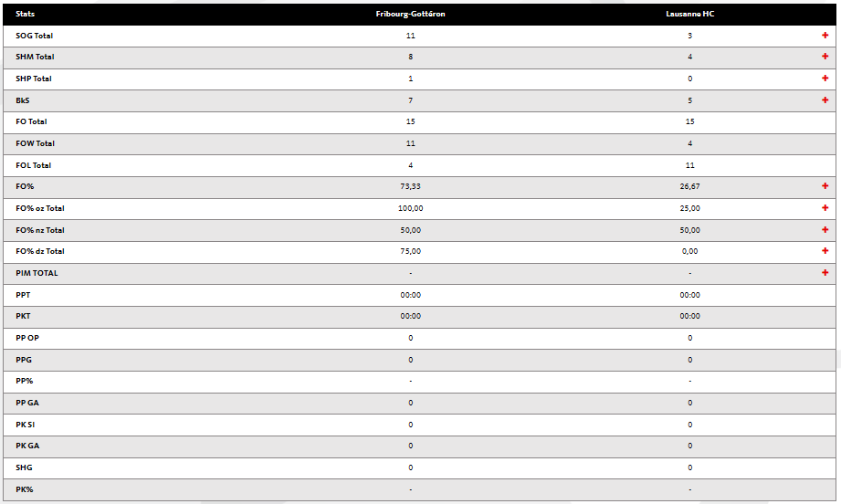Viewport: 841px width, 504px height.
Task: Select the PPT row label
Action: click(x=23, y=295)
